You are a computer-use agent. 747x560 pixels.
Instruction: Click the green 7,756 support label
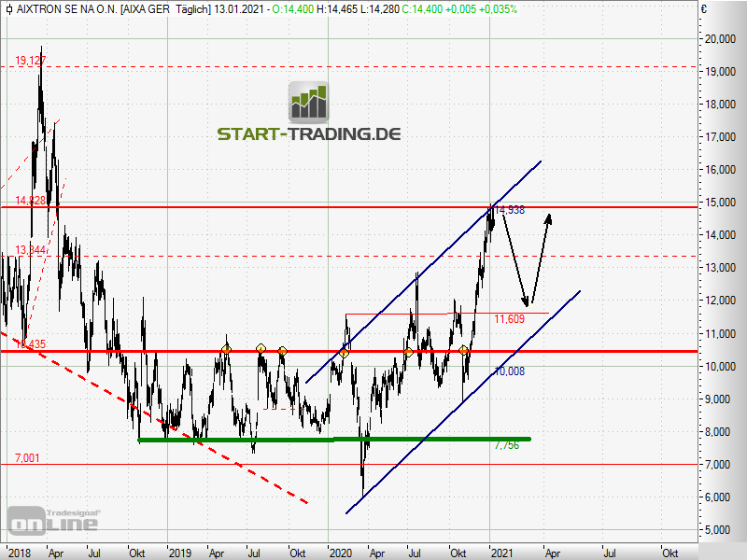(x=505, y=445)
